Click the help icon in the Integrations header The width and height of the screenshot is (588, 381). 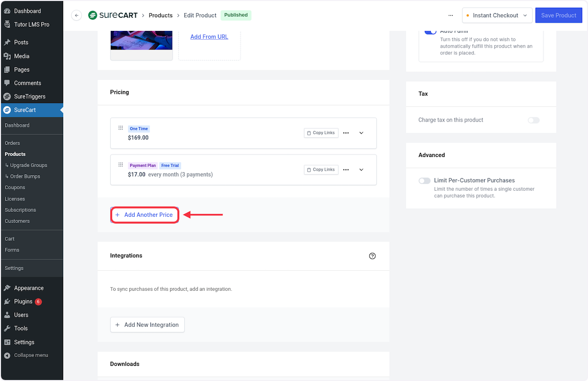372,255
